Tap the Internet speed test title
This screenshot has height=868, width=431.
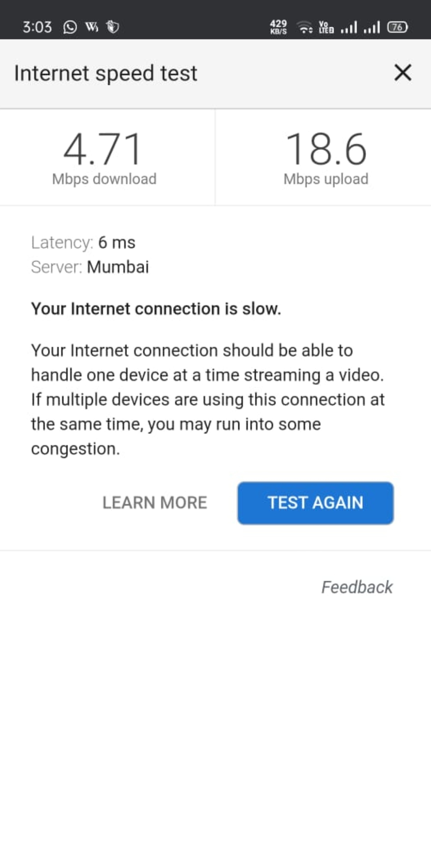pos(106,73)
